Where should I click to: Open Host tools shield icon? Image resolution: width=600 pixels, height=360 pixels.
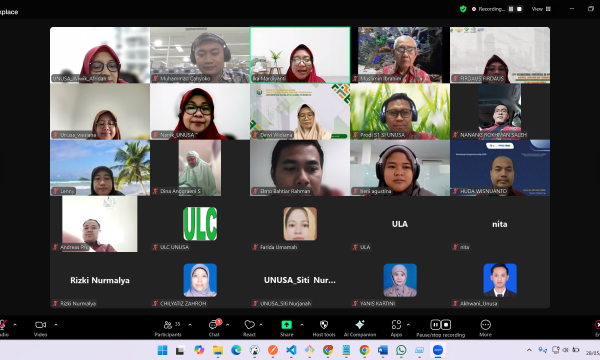point(324,328)
